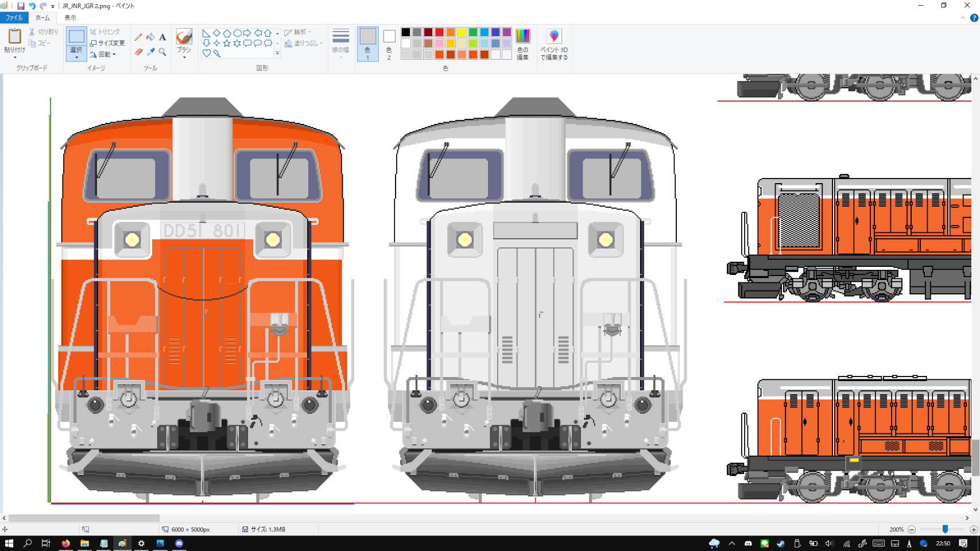Open the Paste (貼り付け) options arrow
Image resolution: width=980 pixels, height=551 pixels.
[x=14, y=57]
